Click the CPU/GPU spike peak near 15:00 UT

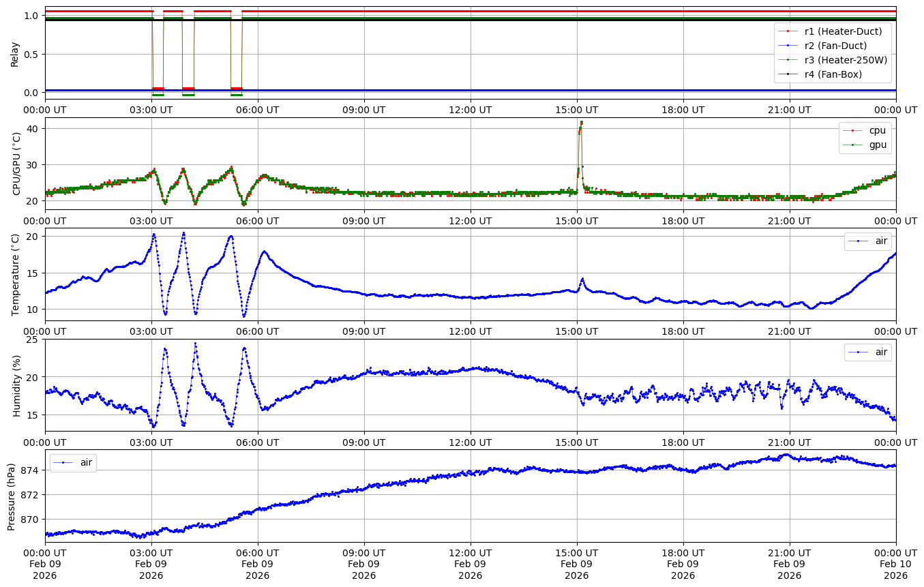click(x=581, y=123)
